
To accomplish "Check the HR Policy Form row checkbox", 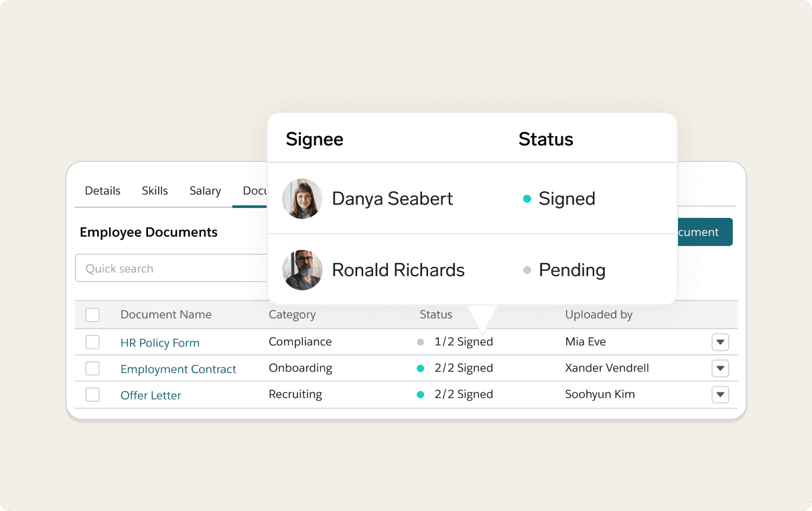I will click(92, 342).
